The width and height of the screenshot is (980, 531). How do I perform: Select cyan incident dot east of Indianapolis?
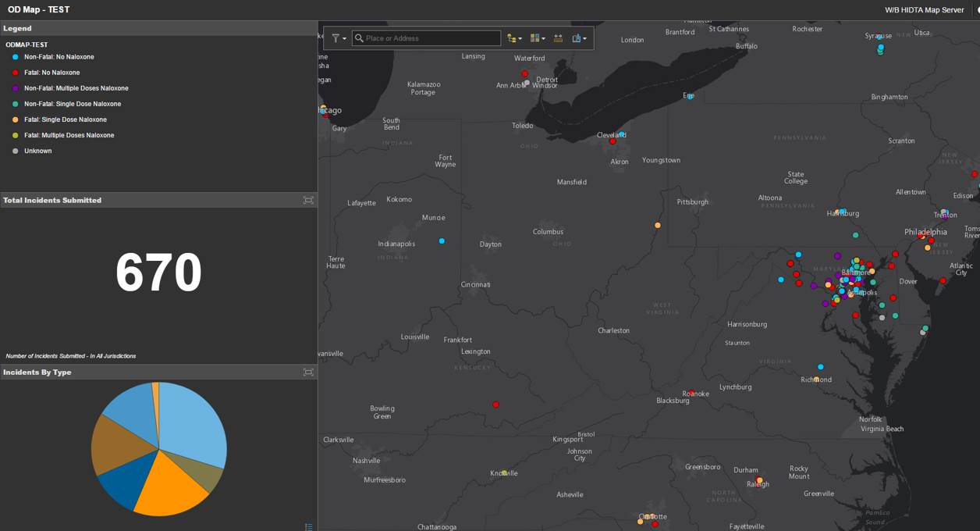pyautogui.click(x=442, y=241)
